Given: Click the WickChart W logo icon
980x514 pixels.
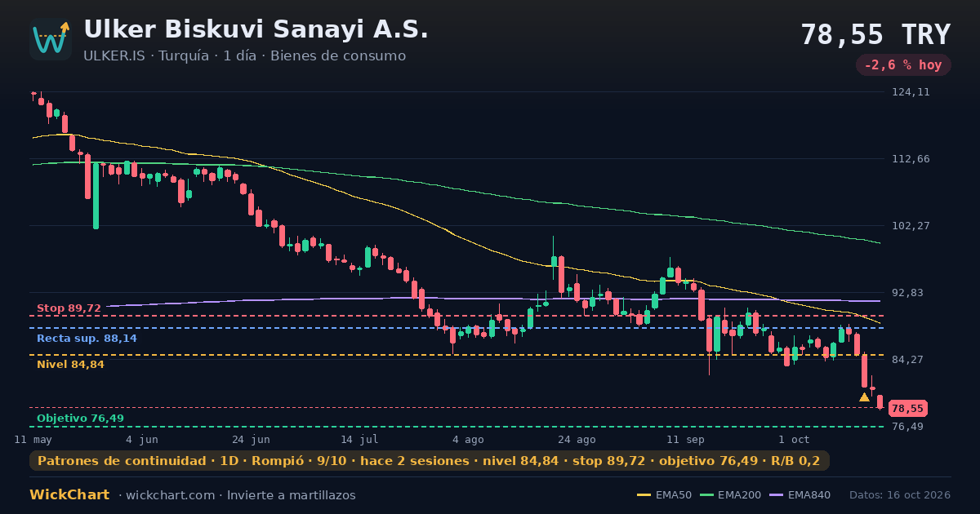Looking at the screenshot, I should pos(51,39).
